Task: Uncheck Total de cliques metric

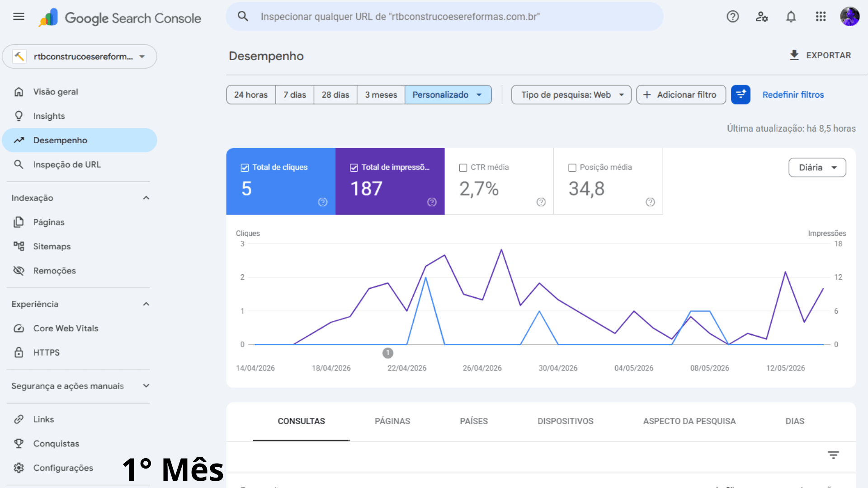Action: click(x=245, y=168)
